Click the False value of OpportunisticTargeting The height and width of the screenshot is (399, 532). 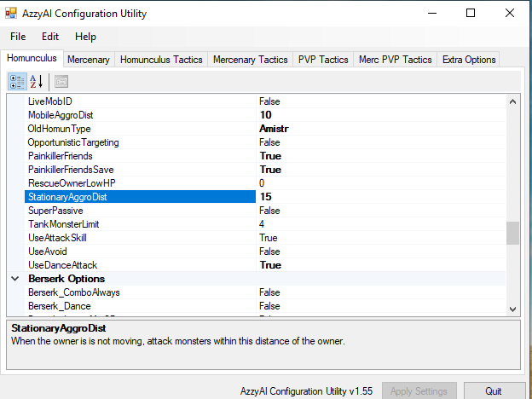pos(269,142)
